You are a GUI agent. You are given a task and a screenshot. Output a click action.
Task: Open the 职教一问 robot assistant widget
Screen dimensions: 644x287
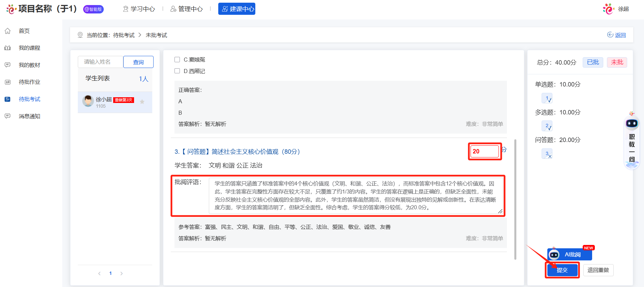click(632, 141)
